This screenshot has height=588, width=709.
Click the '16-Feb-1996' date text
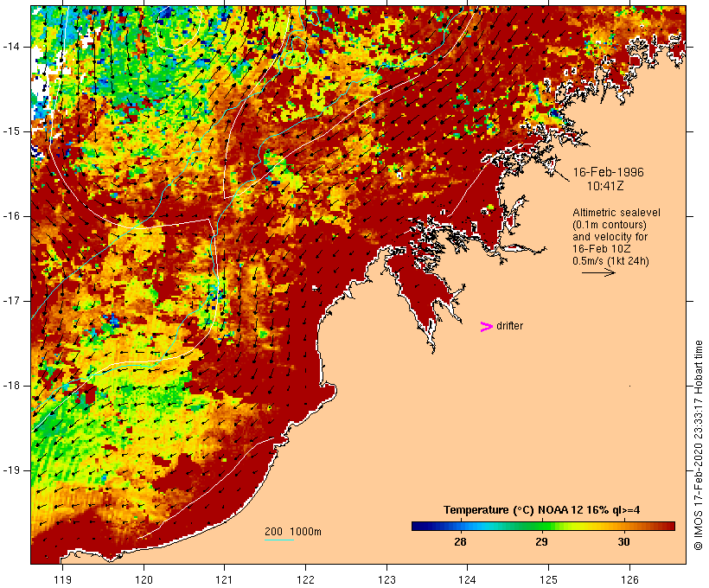(x=608, y=172)
